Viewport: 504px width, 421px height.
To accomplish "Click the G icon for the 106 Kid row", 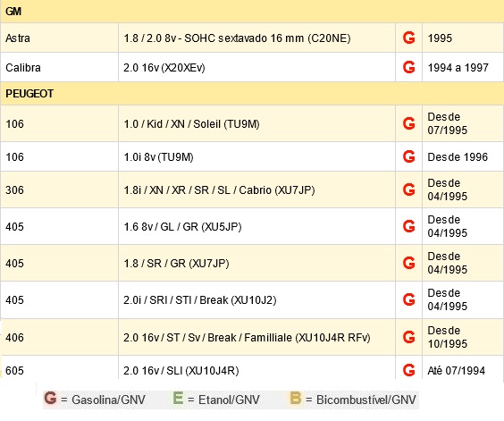I will pyautogui.click(x=408, y=123).
